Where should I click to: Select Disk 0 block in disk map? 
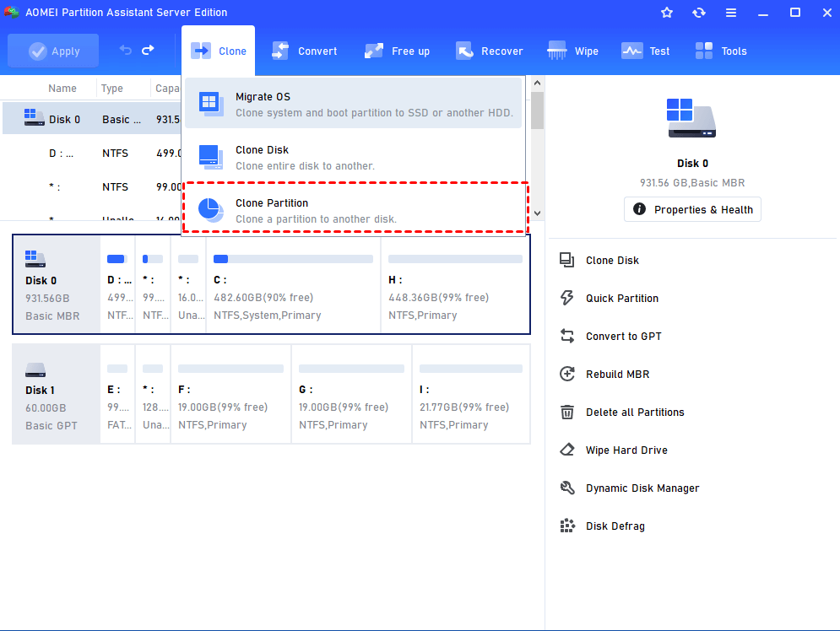click(x=57, y=285)
